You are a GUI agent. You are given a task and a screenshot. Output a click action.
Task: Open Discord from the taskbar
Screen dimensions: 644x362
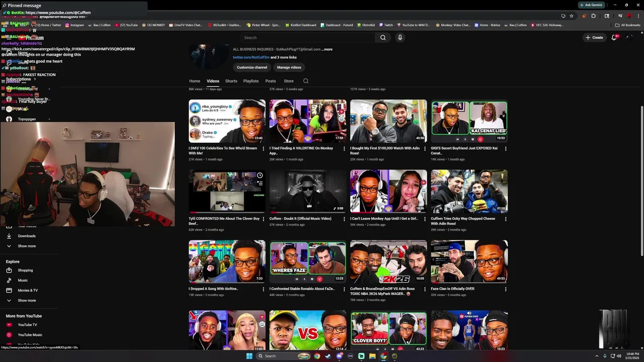(x=339, y=356)
